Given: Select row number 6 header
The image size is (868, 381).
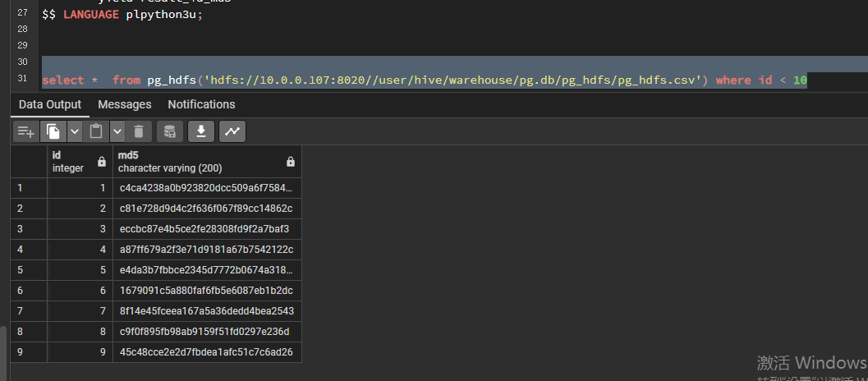Looking at the screenshot, I should tap(29, 291).
